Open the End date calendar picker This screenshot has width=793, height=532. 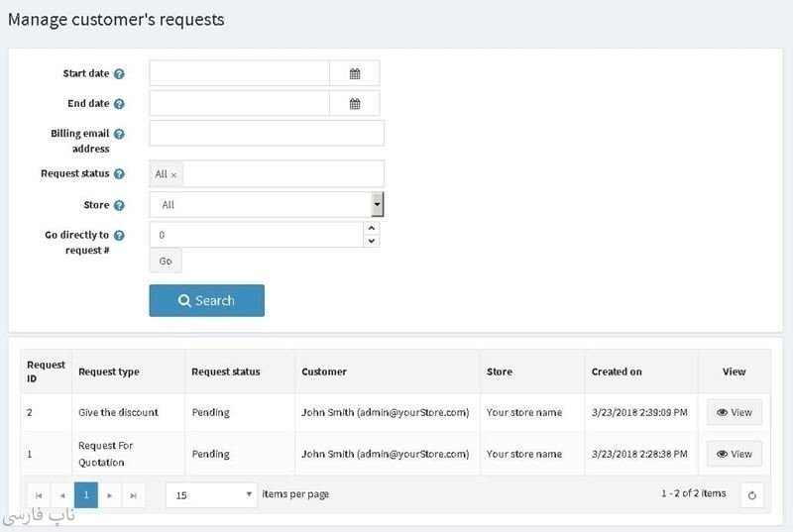pos(355,103)
